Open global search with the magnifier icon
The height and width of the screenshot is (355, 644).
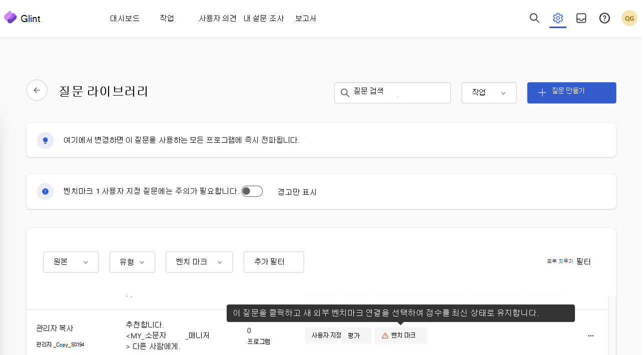tap(534, 18)
